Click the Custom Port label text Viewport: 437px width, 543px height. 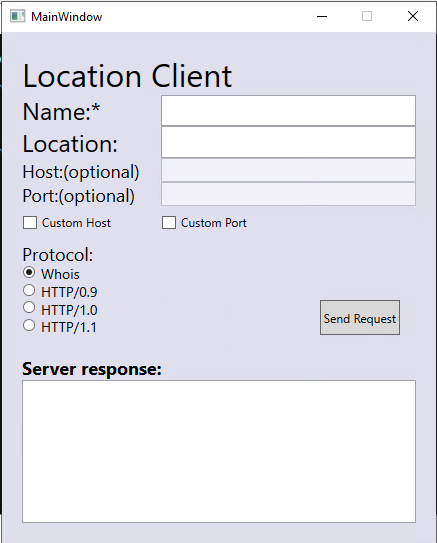click(214, 223)
